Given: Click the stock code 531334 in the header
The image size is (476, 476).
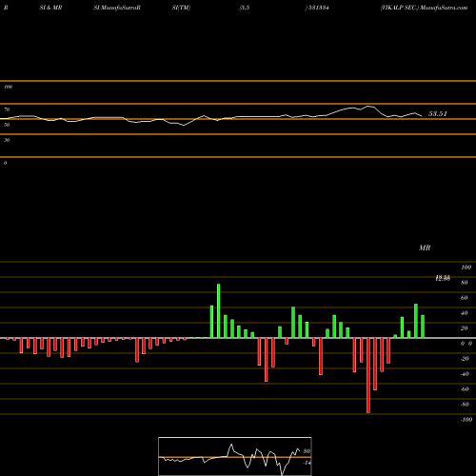Looking at the screenshot, I should point(318,8).
